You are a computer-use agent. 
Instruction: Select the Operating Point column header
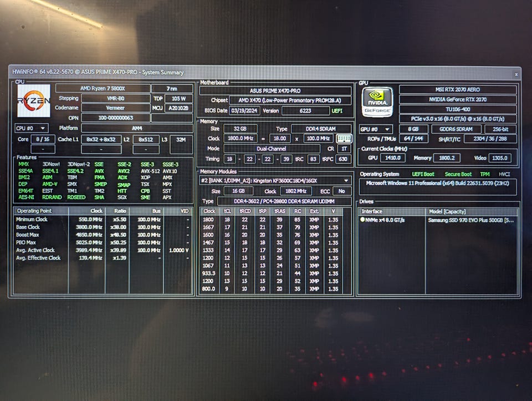click(x=41, y=211)
